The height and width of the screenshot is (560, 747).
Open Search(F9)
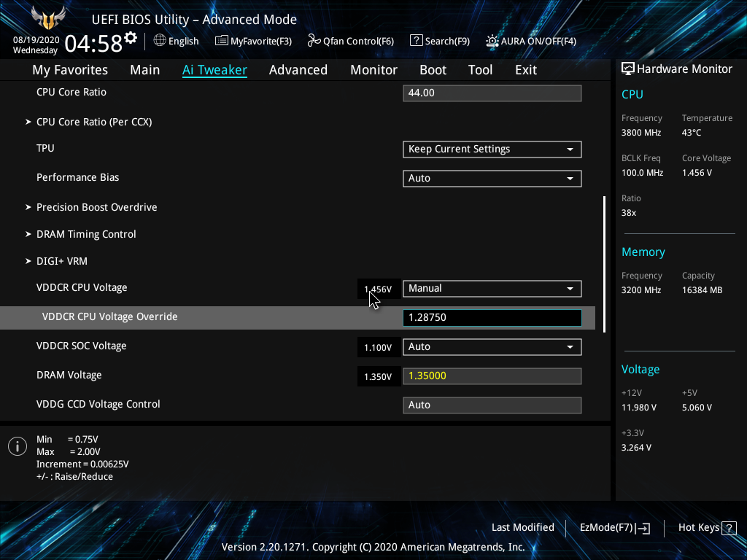point(440,41)
